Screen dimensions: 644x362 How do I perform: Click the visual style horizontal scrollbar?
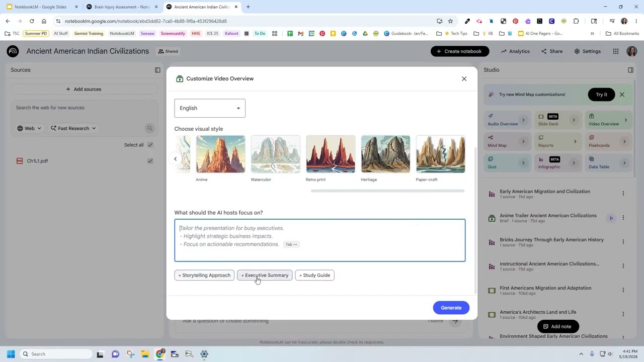[x=387, y=191]
